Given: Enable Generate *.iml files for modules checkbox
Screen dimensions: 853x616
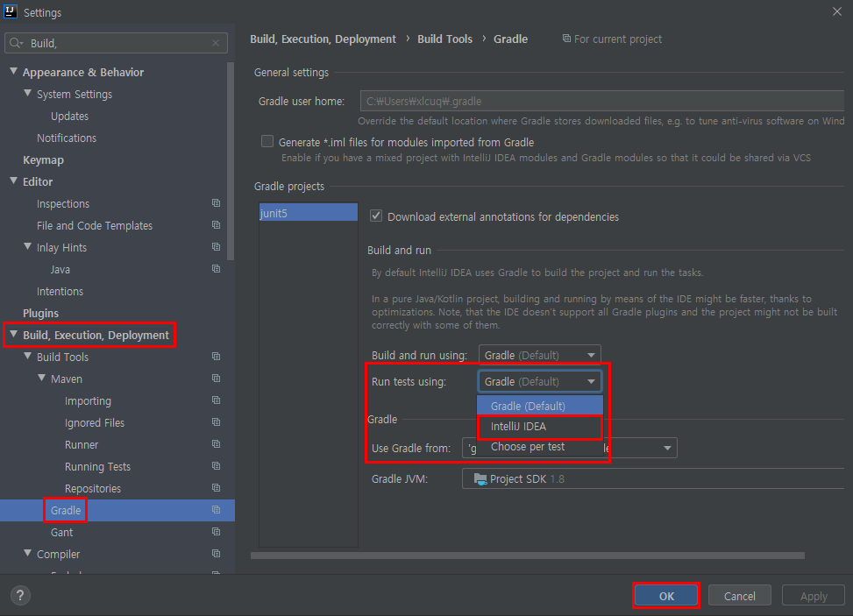Looking at the screenshot, I should 267,141.
